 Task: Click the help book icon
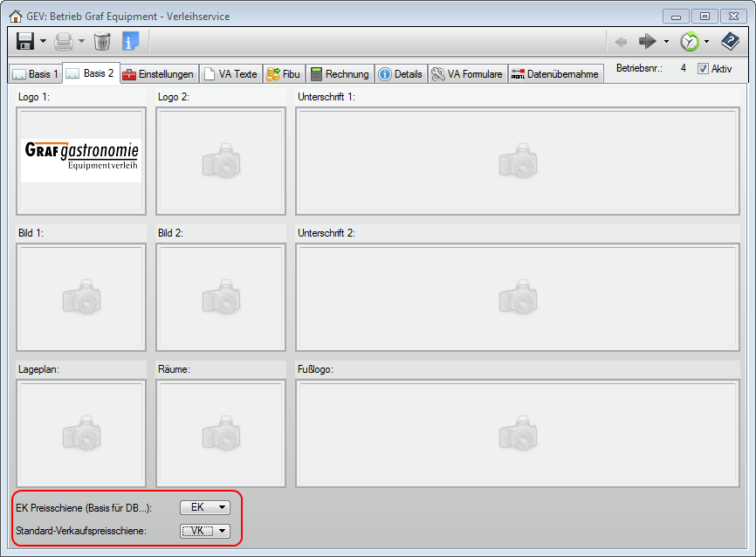coord(730,41)
